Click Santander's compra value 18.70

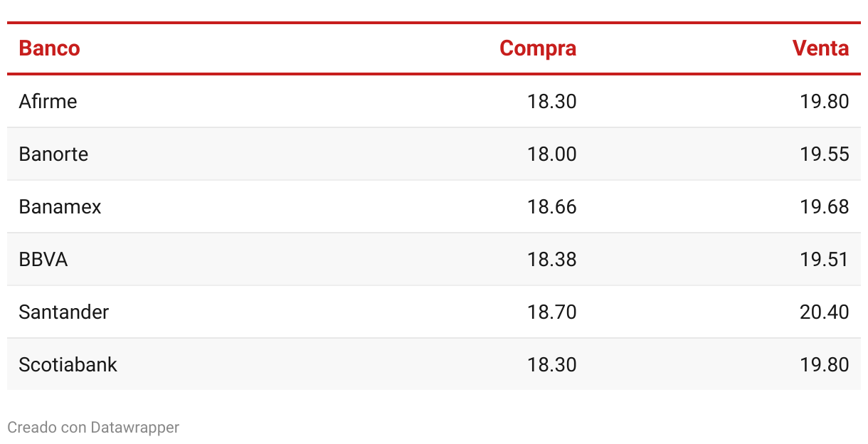pyautogui.click(x=552, y=312)
